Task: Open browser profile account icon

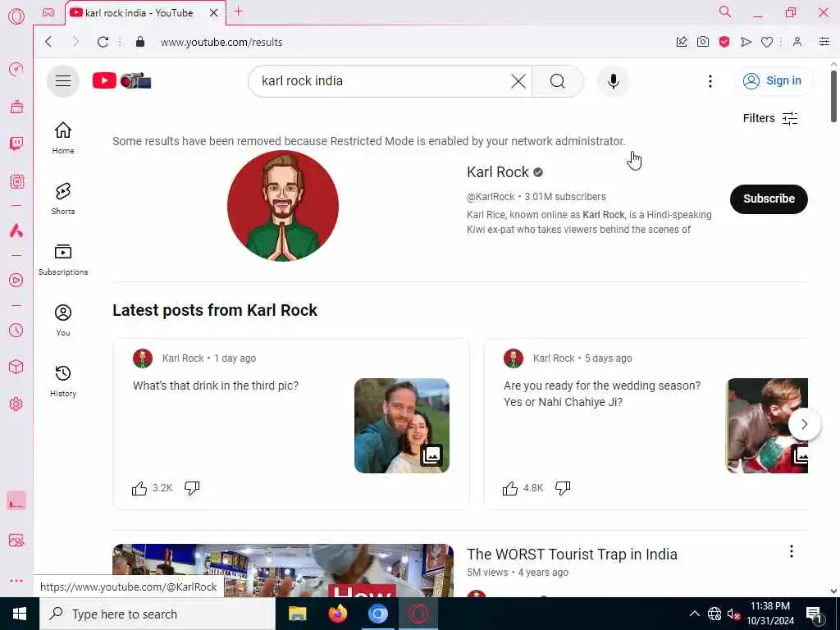Action: [x=797, y=42]
